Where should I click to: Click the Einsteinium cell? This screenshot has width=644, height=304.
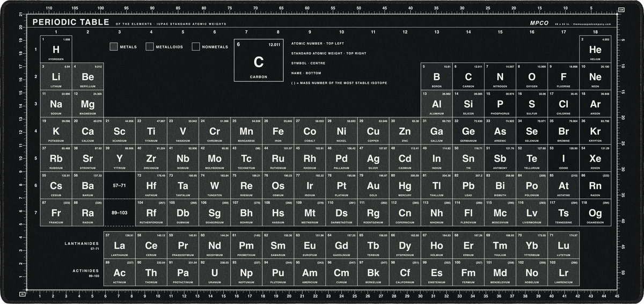[x=437, y=272]
